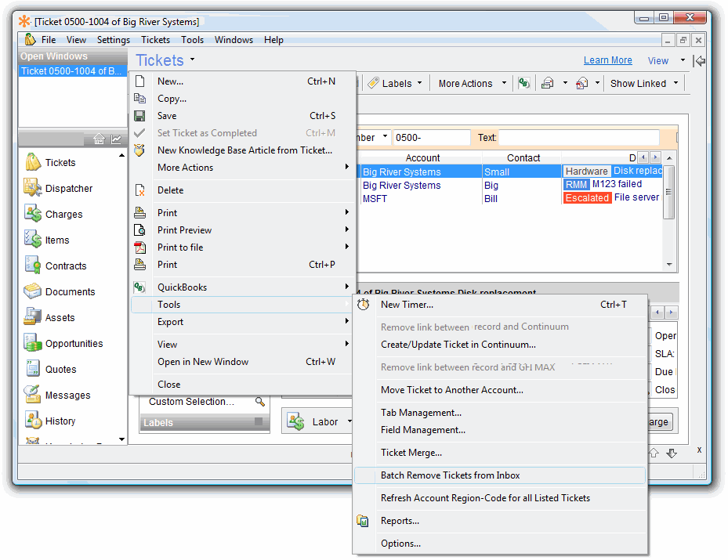
Task: Select Batch Remove Tickets from Inbox
Action: [450, 475]
